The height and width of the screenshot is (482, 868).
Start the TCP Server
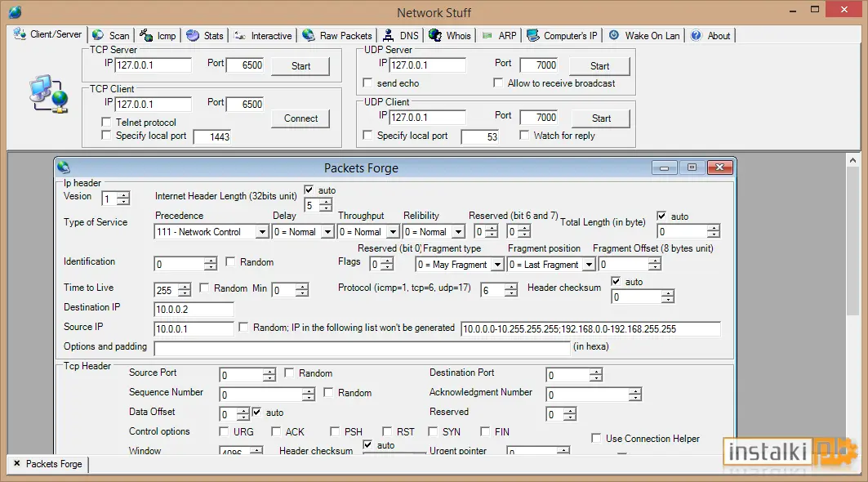tap(300, 66)
